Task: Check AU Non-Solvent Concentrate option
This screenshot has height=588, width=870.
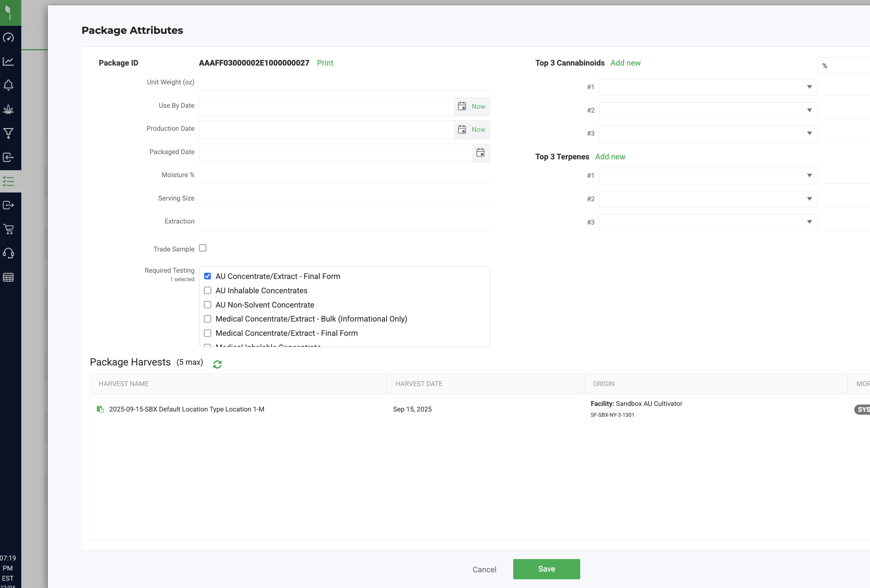Action: click(207, 304)
